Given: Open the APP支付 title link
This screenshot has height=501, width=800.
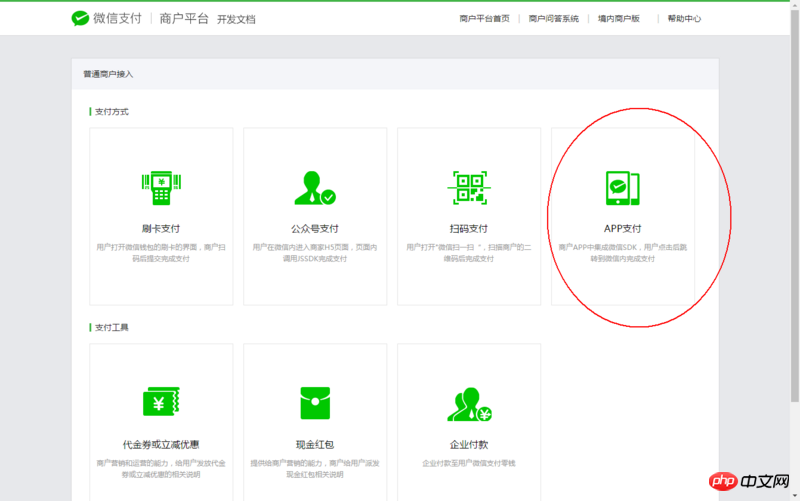Looking at the screenshot, I should [x=622, y=228].
